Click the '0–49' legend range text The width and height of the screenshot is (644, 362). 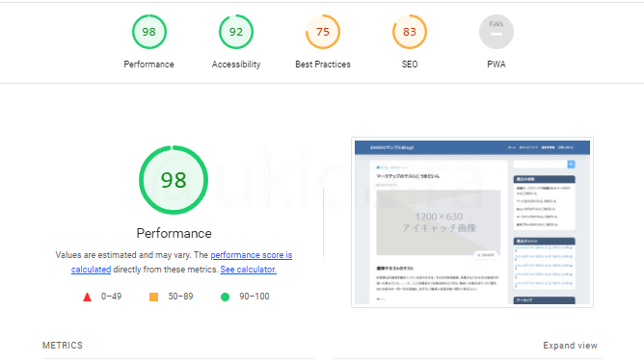click(x=111, y=297)
